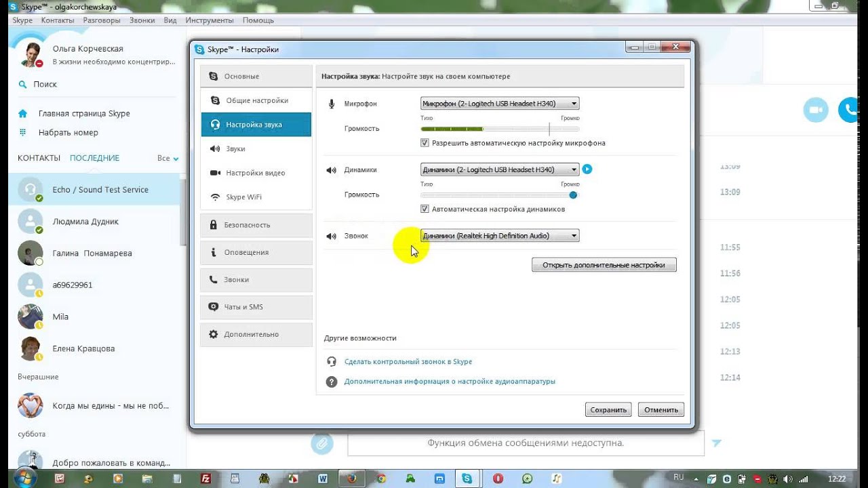Open the Вид menu
The height and width of the screenshot is (488, 868).
pyautogui.click(x=170, y=20)
